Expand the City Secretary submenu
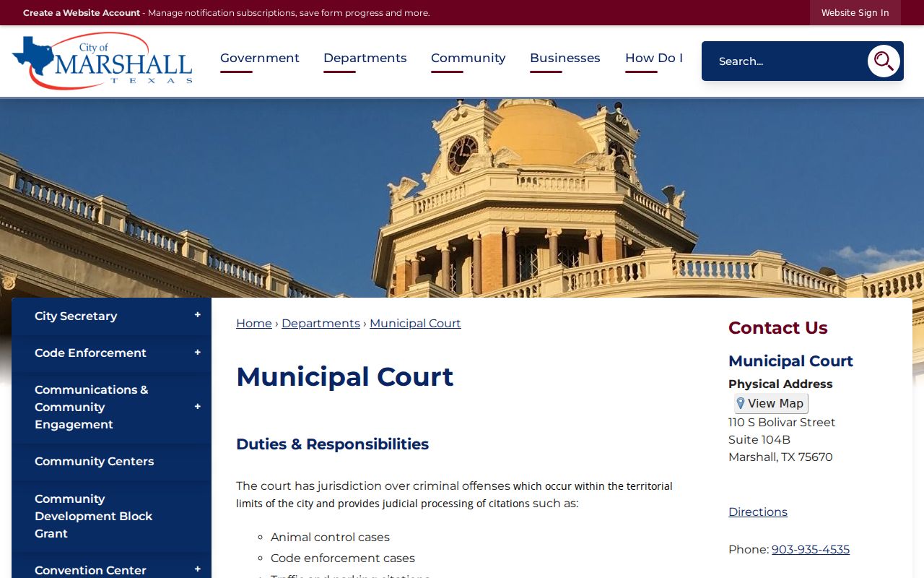The width and height of the screenshot is (924, 578). tap(197, 316)
